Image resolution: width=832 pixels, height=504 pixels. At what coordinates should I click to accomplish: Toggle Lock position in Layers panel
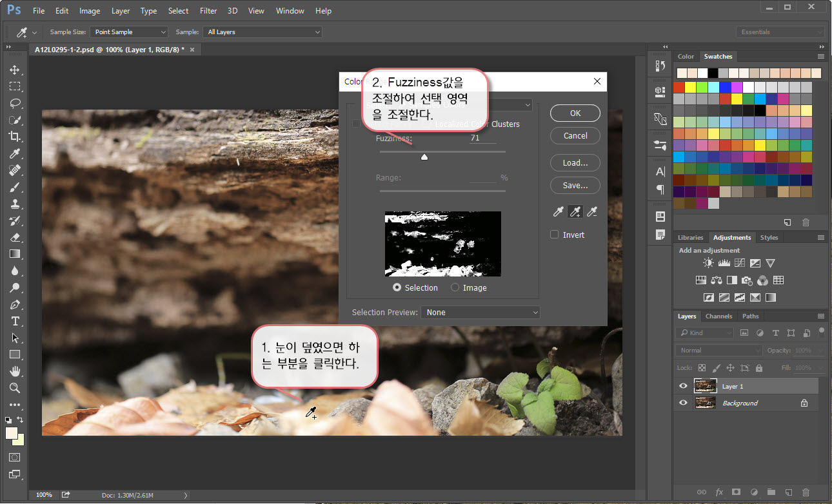730,368
